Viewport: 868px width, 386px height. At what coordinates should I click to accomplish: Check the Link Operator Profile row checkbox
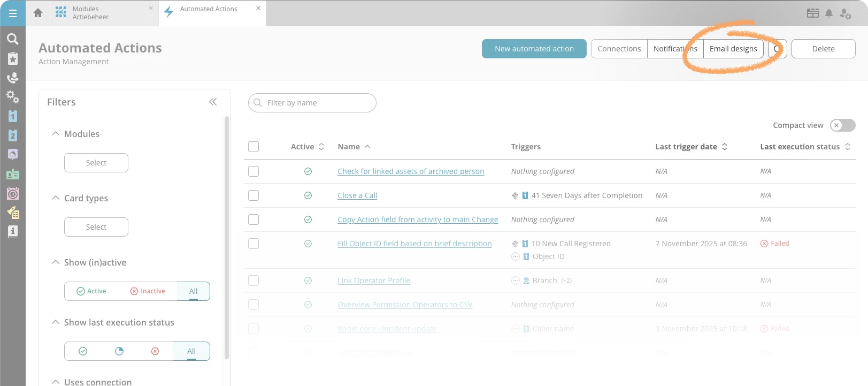[x=254, y=281]
